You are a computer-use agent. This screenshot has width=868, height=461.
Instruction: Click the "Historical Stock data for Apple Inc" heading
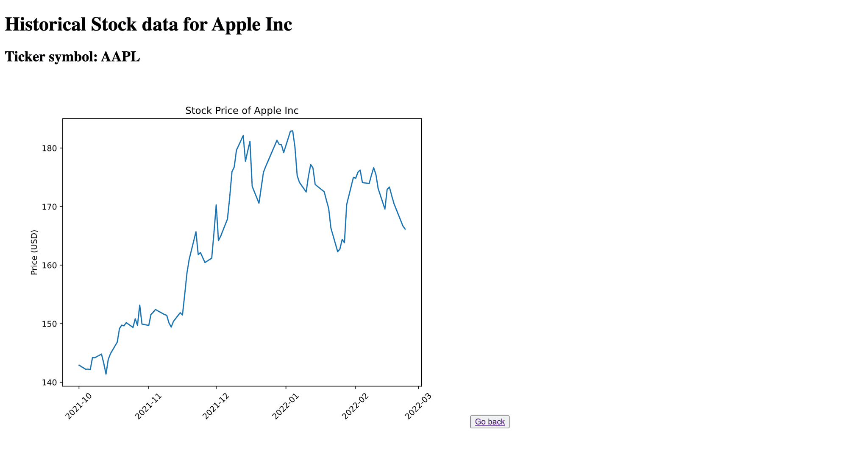click(148, 25)
